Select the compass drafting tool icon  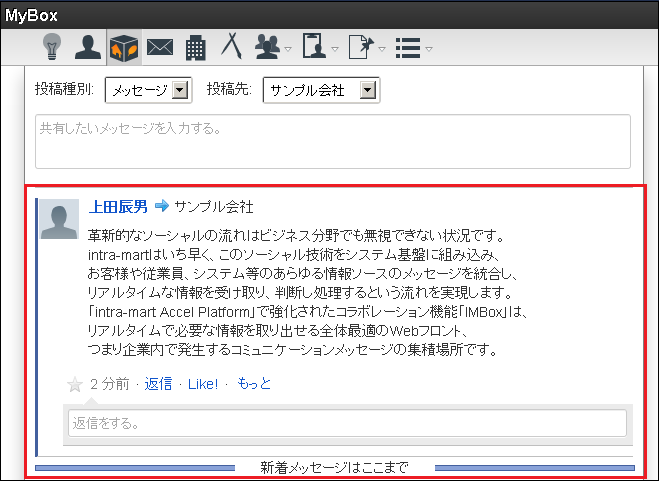232,46
